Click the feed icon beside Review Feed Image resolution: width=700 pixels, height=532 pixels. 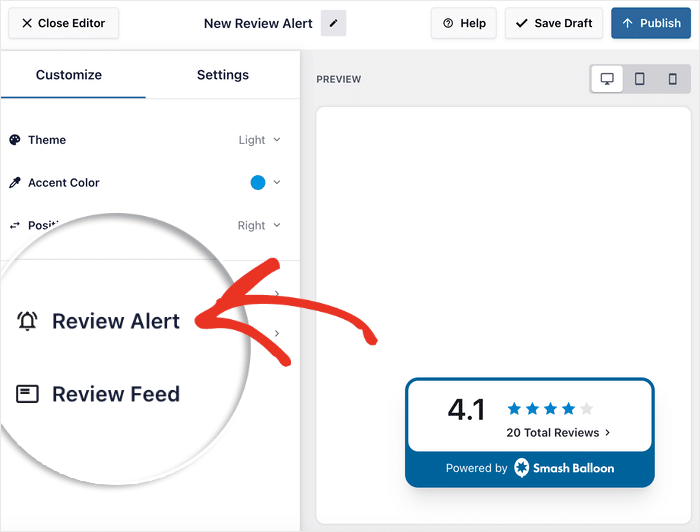coord(27,394)
